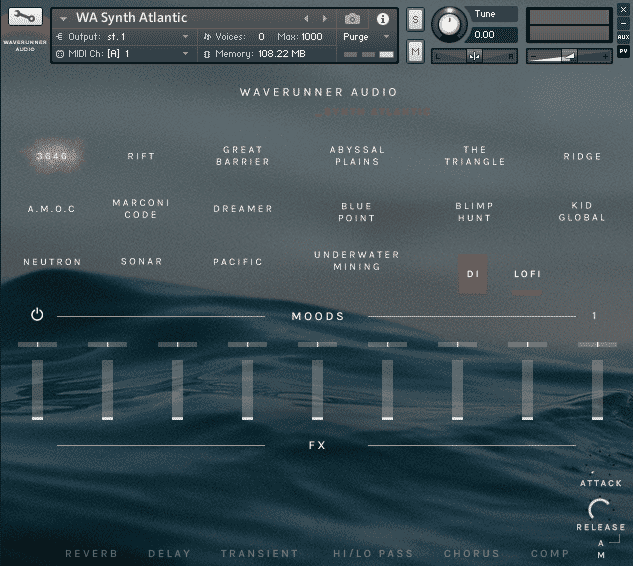The width and height of the screenshot is (633, 566).
Task: Click the stereo pan L-R slider
Action: pyautogui.click(x=474, y=56)
